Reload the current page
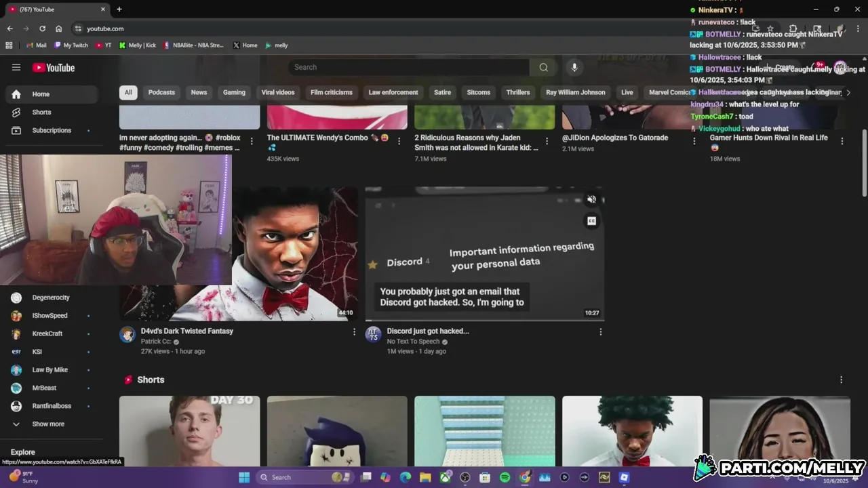This screenshot has width=868, height=488. point(42,28)
